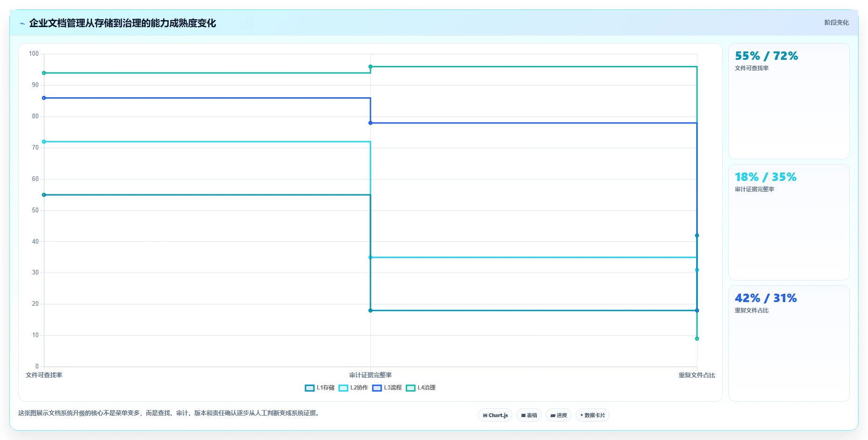Select the L4治理 point at 审计证据完整率
This screenshot has width=868, height=440.
click(370, 67)
